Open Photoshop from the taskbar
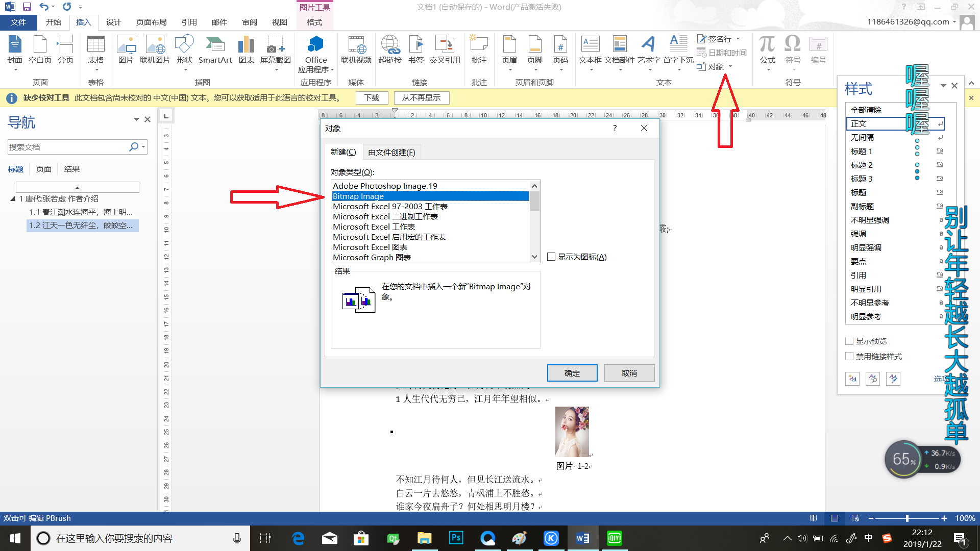This screenshot has height=551, width=980. (x=456, y=538)
